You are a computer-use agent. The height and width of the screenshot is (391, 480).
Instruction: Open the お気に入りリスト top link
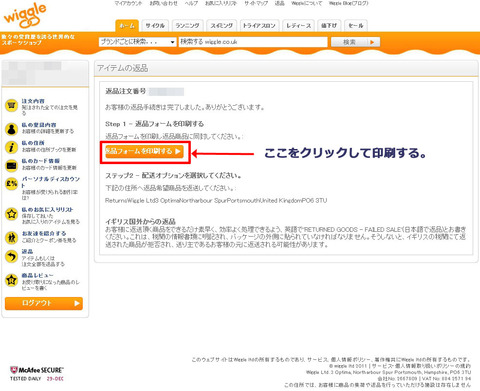coord(221,3)
